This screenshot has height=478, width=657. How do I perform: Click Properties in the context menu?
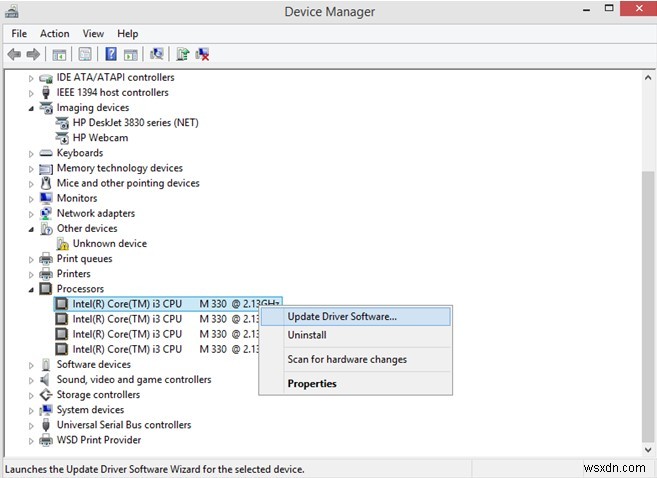coord(312,383)
